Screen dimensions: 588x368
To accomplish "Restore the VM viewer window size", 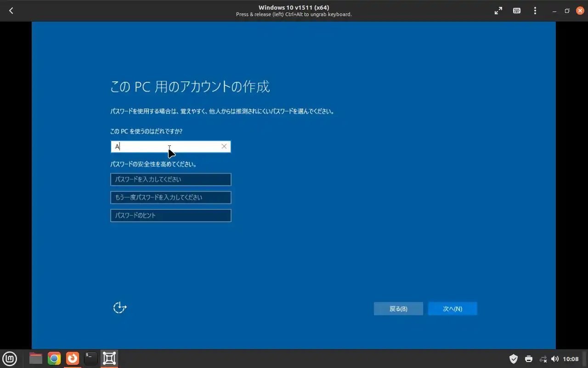I will [567, 11].
